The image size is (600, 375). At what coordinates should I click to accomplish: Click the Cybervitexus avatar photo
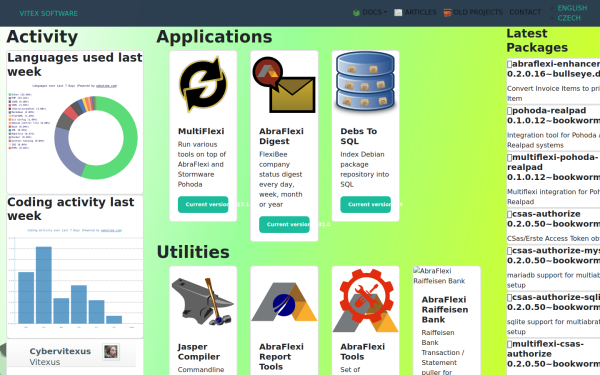tap(111, 351)
